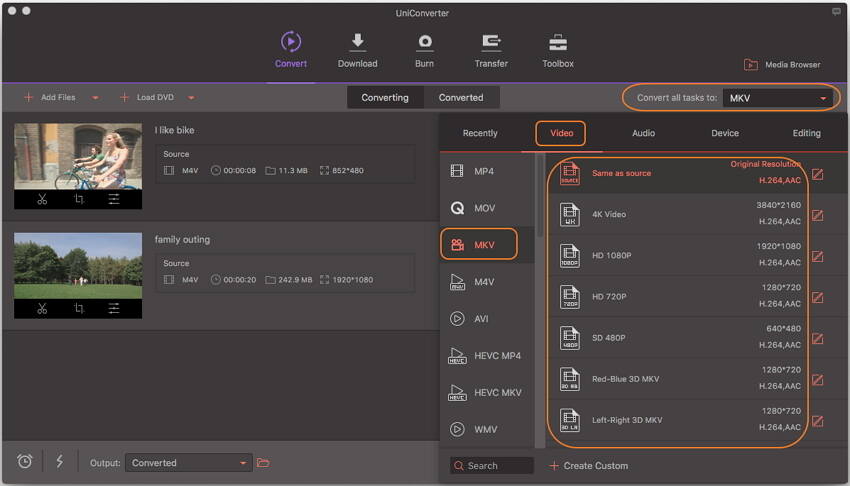
Task: Select the Device format tab
Action: [x=725, y=133]
